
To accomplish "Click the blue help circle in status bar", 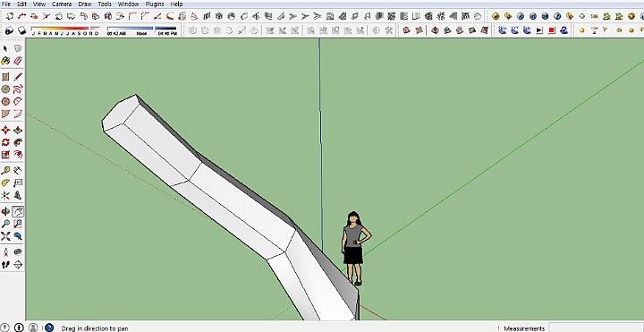I will tap(49, 328).
